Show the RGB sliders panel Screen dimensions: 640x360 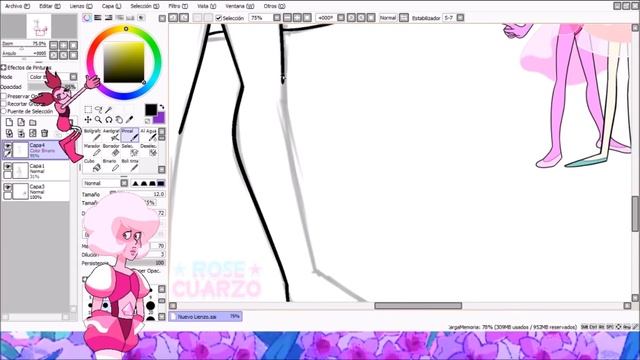98,18
